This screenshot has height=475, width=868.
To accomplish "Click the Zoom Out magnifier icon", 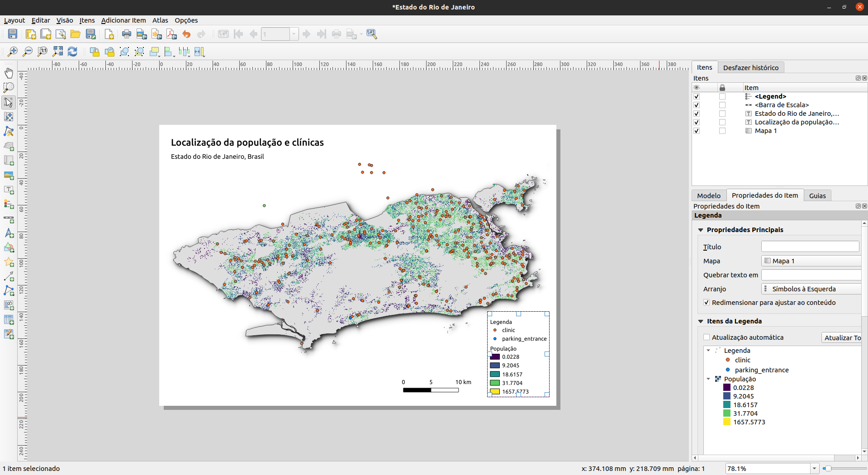I will pyautogui.click(x=28, y=52).
